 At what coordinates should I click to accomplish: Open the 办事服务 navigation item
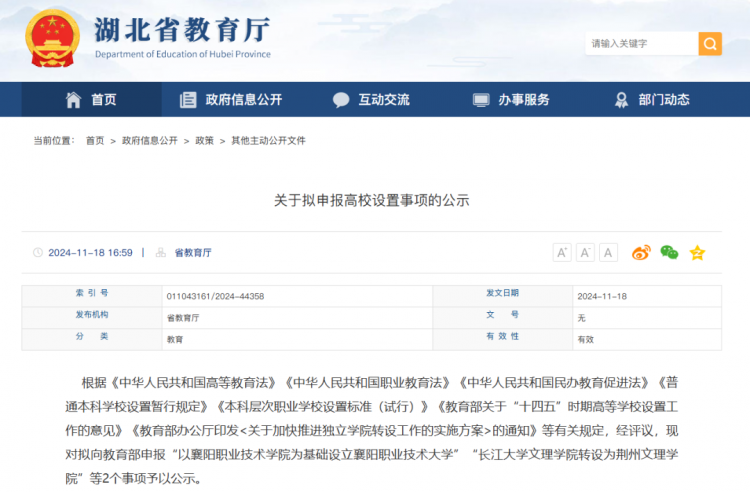[524, 100]
